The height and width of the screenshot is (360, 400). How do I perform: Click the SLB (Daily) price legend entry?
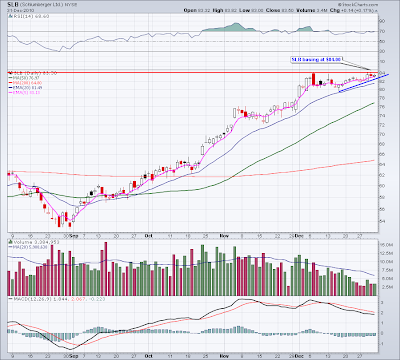click(x=33, y=73)
